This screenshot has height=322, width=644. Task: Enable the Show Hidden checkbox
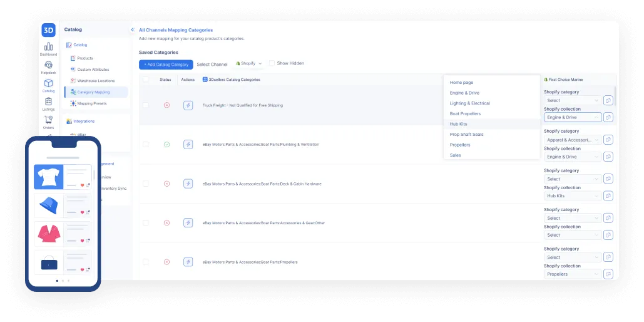(272, 63)
